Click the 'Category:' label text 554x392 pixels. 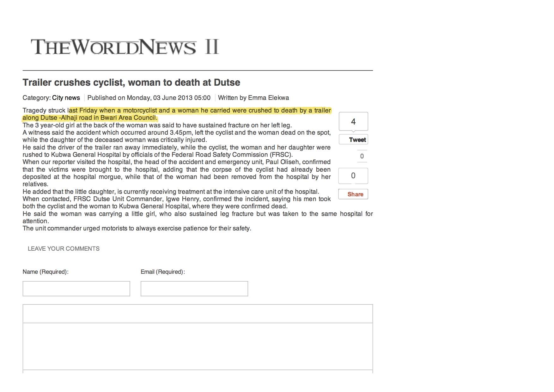[37, 98]
